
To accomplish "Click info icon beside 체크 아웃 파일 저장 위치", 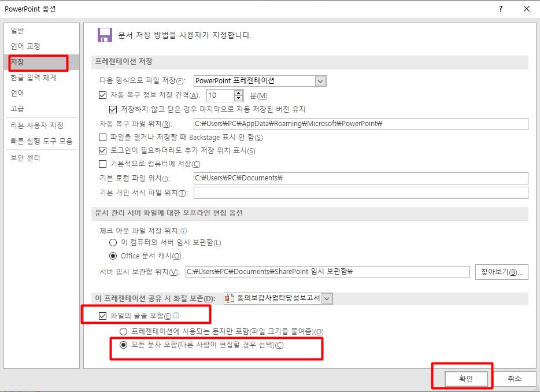I will point(183,231).
